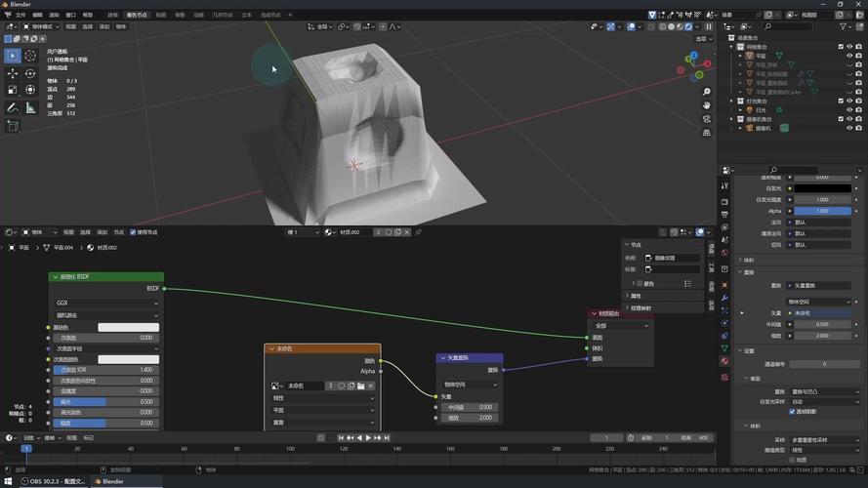This screenshot has width=868, height=488.
Task: Add a new workspace with plus tab
Action: tap(290, 15)
